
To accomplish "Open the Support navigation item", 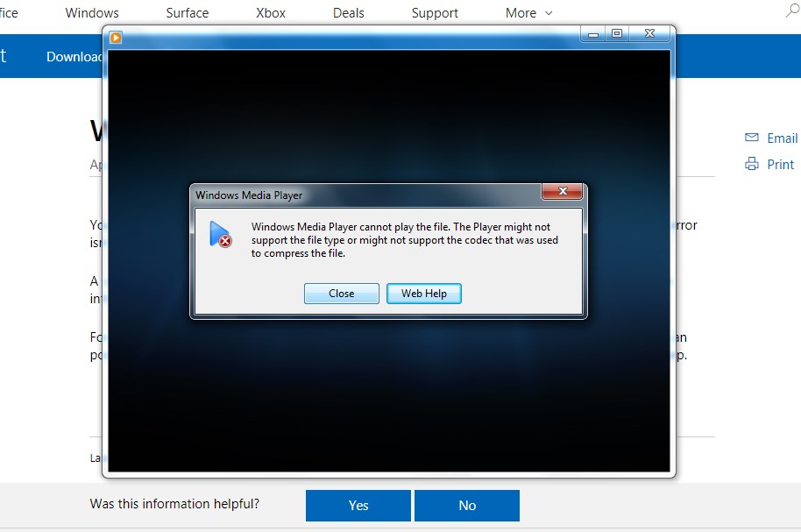I will [x=435, y=13].
